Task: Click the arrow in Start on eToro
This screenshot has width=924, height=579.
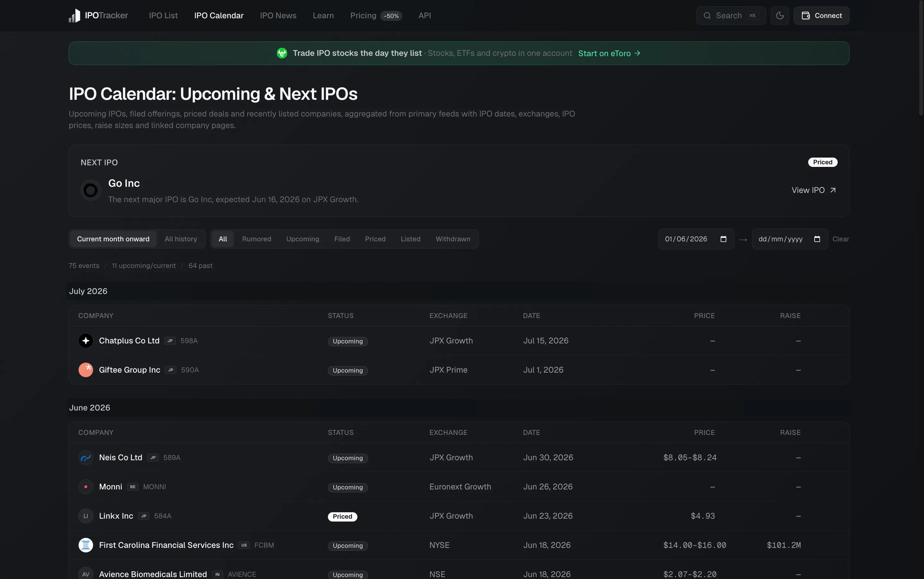Action: pyautogui.click(x=637, y=53)
